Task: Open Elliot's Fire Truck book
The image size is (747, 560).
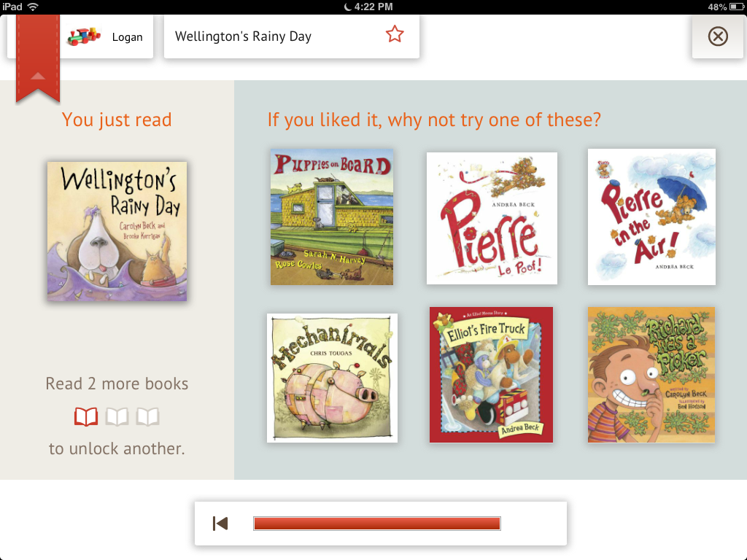Action: 491,375
